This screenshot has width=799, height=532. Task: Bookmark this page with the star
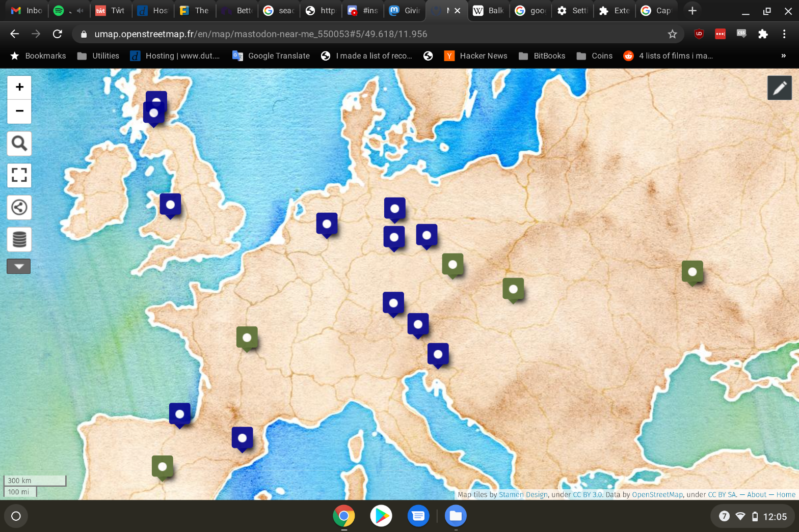coord(673,34)
